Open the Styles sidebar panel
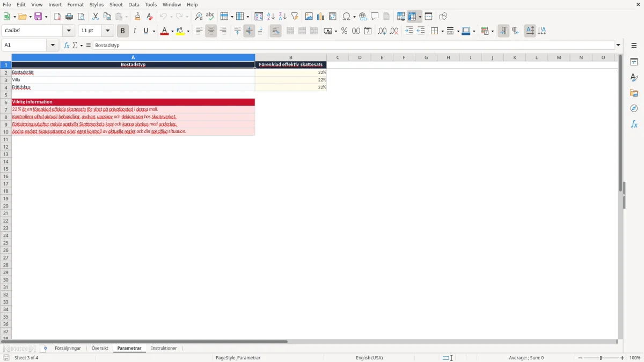 point(634,77)
